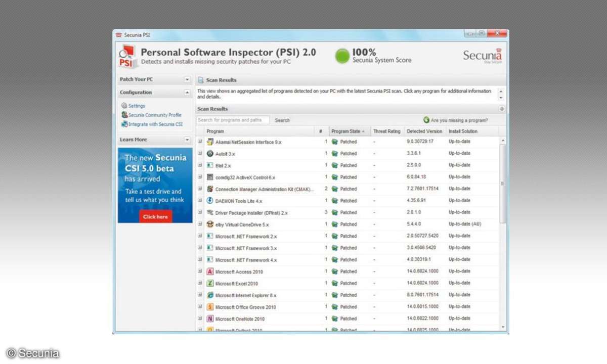
Task: Sort by the # column header
Action: tap(322, 131)
